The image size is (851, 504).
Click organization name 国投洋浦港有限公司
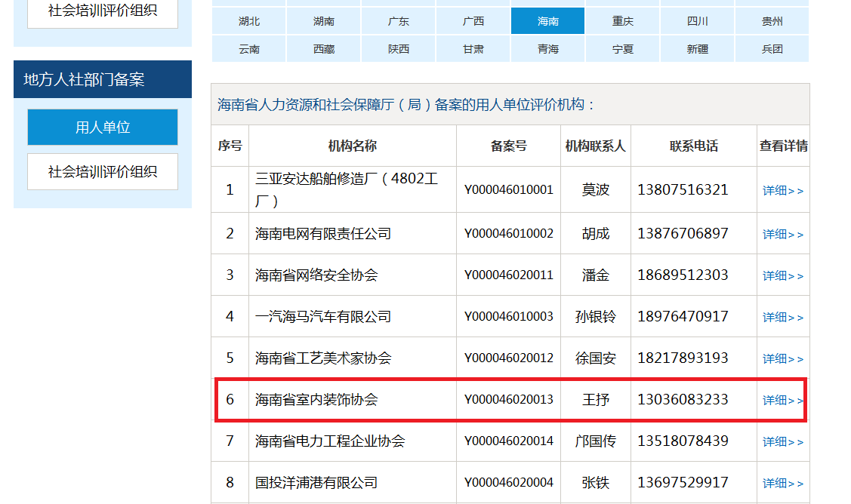pos(316,482)
